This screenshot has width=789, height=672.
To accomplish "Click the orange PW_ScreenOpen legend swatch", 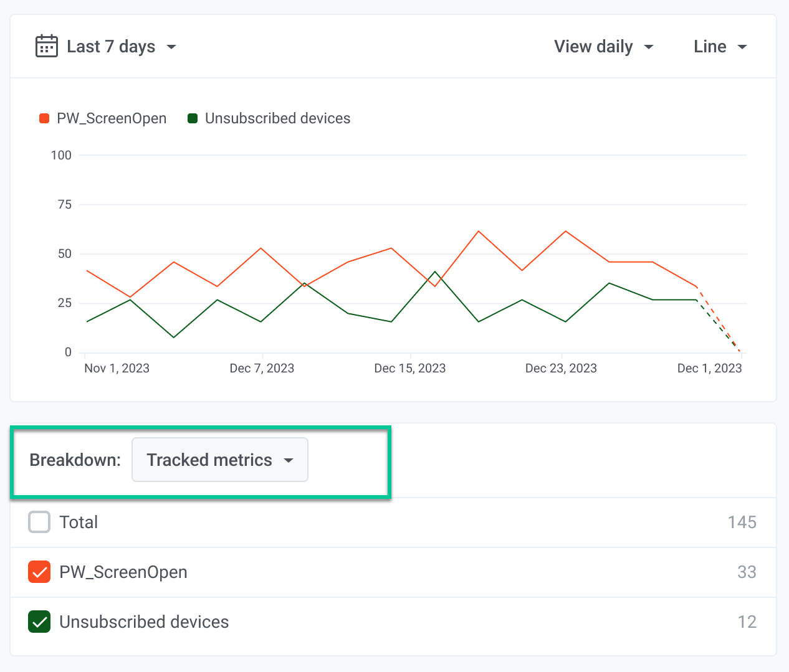I will pos(44,118).
